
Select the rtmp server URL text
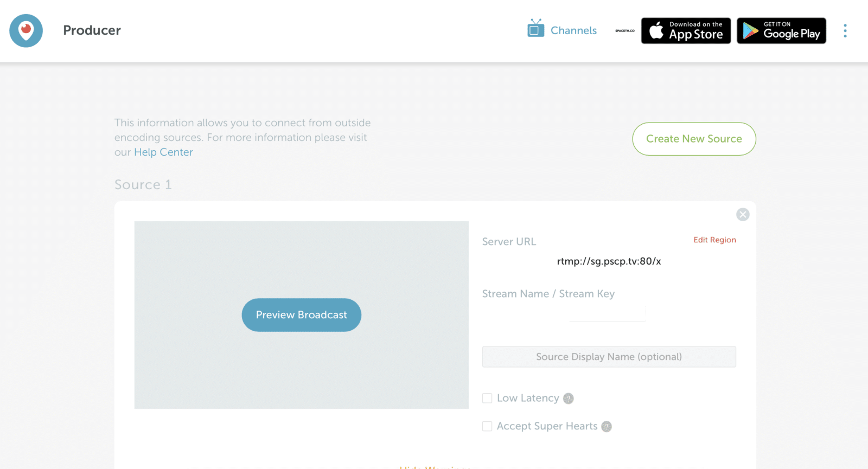[609, 261]
